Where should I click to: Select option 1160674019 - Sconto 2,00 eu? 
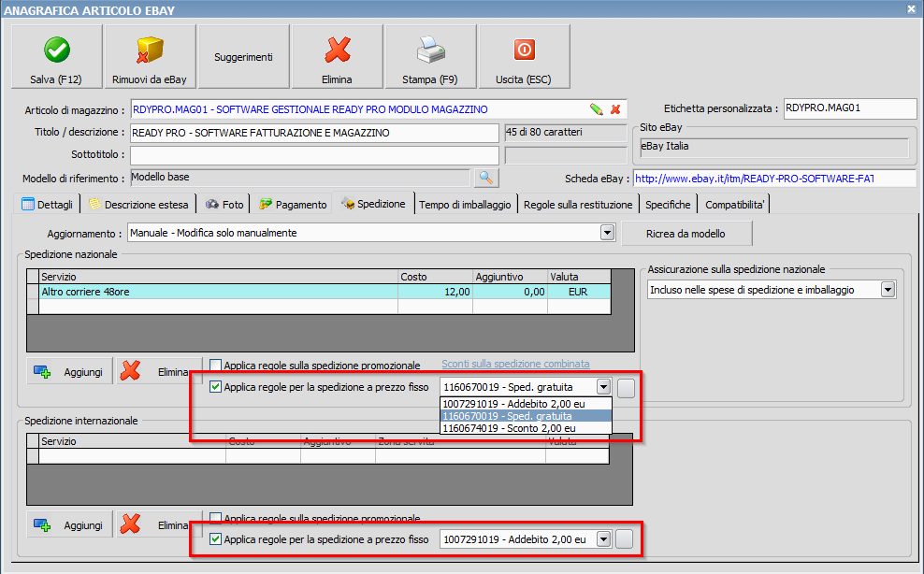point(527,428)
